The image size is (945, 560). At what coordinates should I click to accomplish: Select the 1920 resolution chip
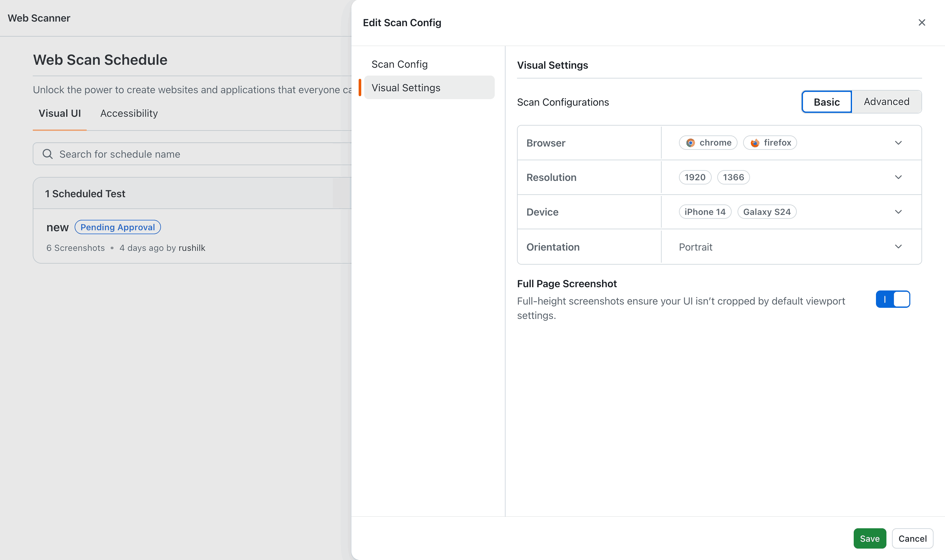pos(694,177)
